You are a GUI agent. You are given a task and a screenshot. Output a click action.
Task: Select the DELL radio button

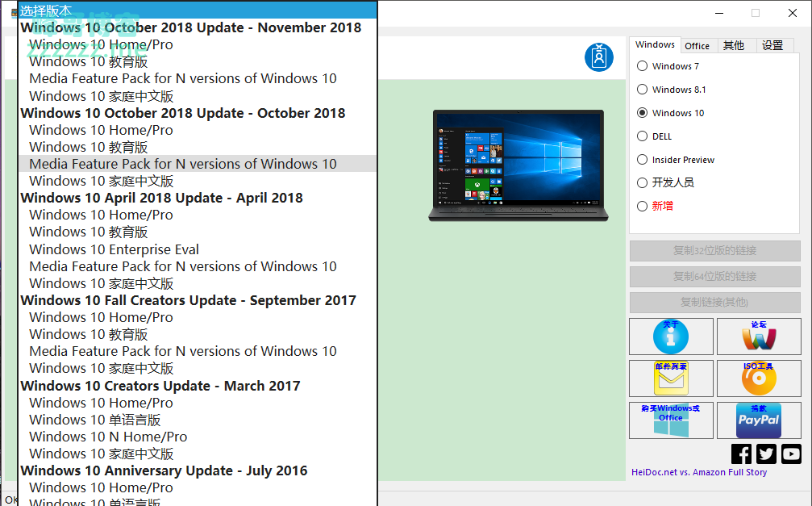pos(642,136)
